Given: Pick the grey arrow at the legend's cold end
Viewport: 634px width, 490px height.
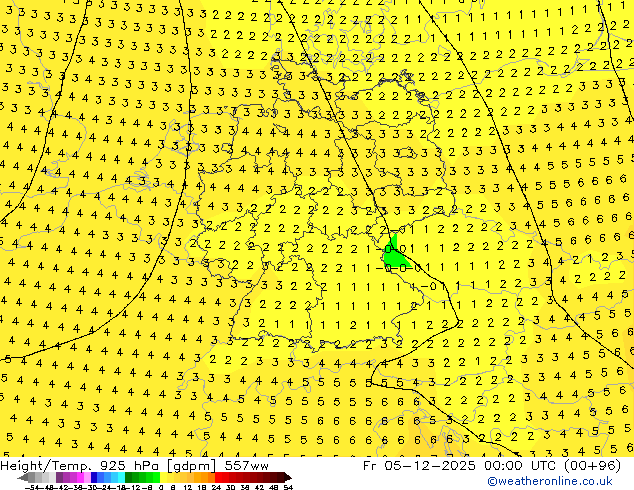Looking at the screenshot, I should click(x=23, y=477).
